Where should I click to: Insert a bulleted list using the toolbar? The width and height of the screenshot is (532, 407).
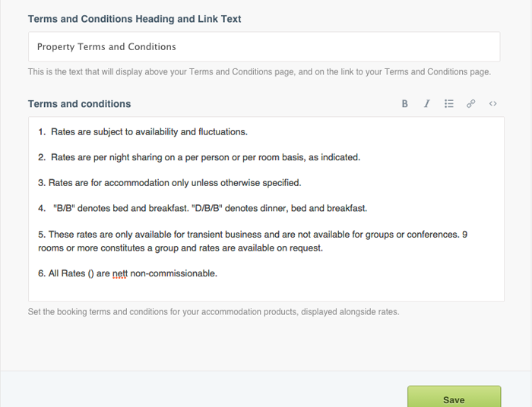click(x=449, y=104)
